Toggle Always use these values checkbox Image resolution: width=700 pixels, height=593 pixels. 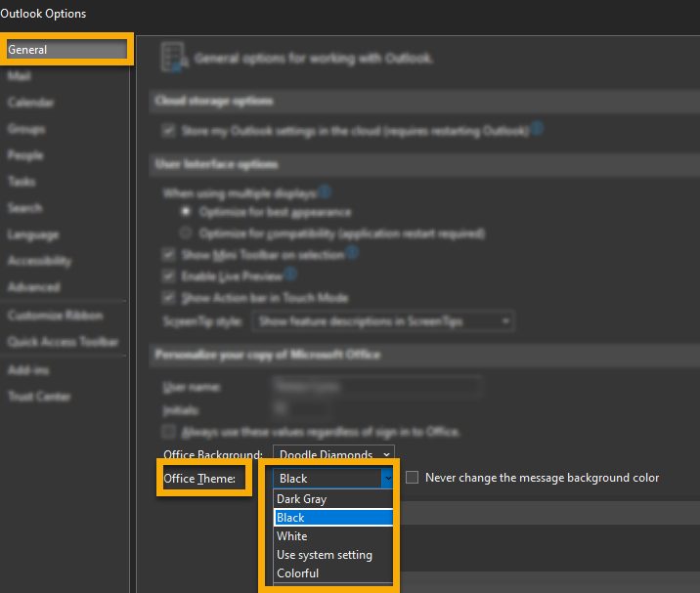[169, 432]
